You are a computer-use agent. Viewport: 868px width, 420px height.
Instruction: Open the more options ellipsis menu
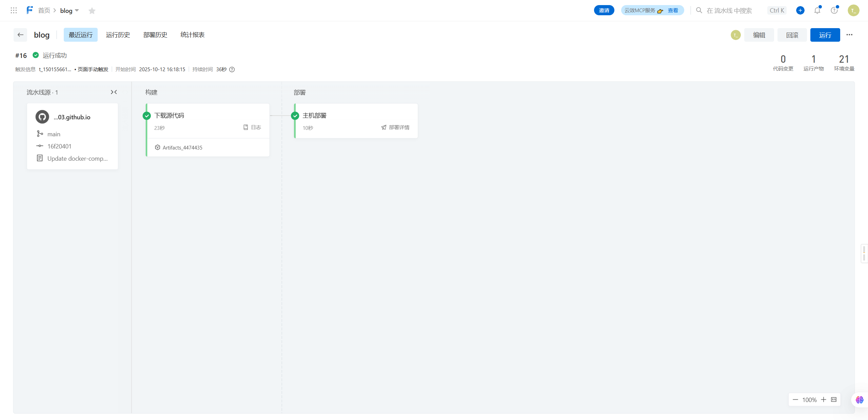point(849,35)
